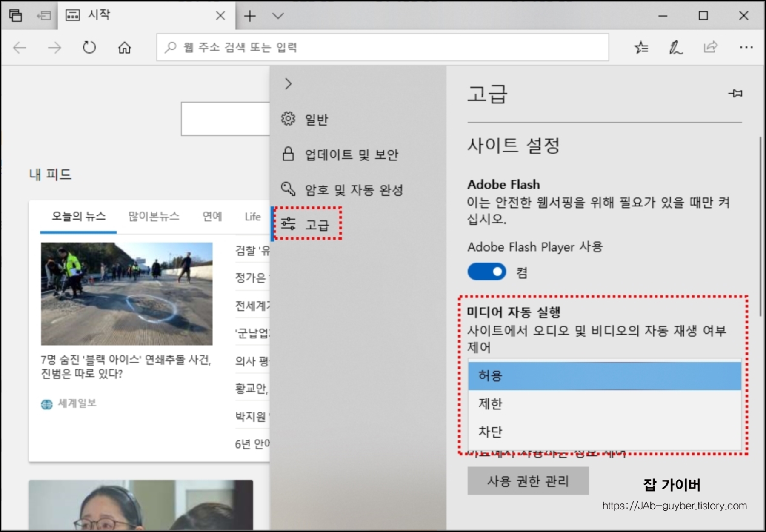Open the news headline starting with 황교안
This screenshot has width=766, height=532.
click(x=252, y=389)
